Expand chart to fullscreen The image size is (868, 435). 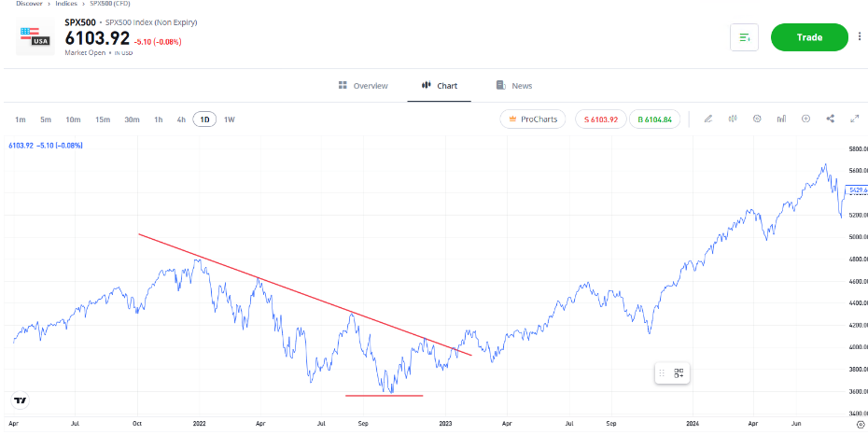pyautogui.click(x=854, y=119)
